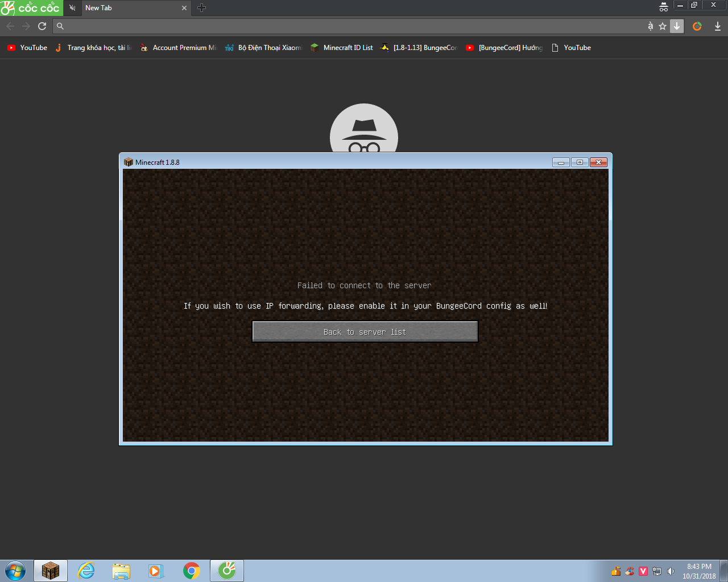Screen dimensions: 728x582
Task: Switch to Minecraft in the taskbar
Action: pyautogui.click(x=51, y=571)
